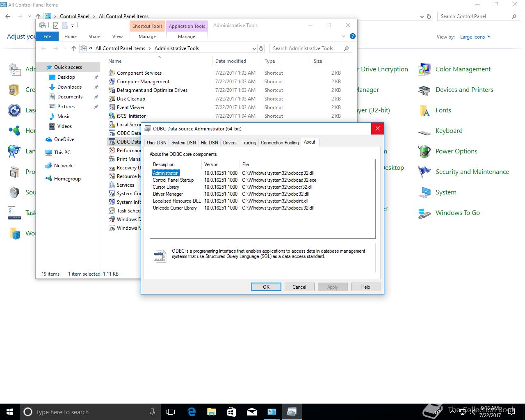Expand Administrative Tools address history dropdown

[254, 48]
